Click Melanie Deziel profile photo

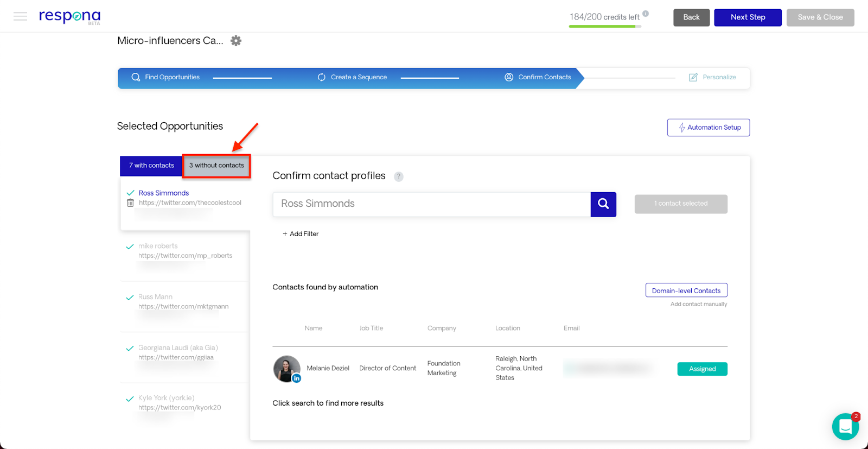[x=286, y=369]
